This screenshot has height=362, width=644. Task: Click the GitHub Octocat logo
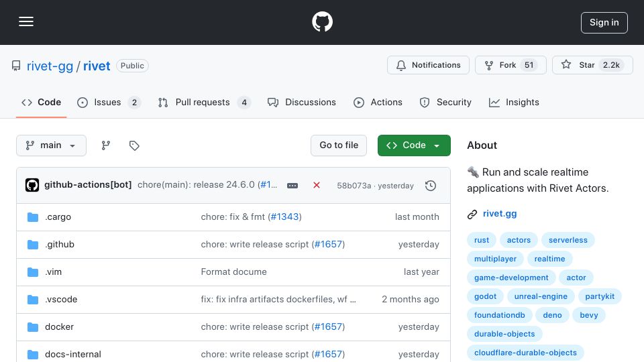[x=322, y=21]
